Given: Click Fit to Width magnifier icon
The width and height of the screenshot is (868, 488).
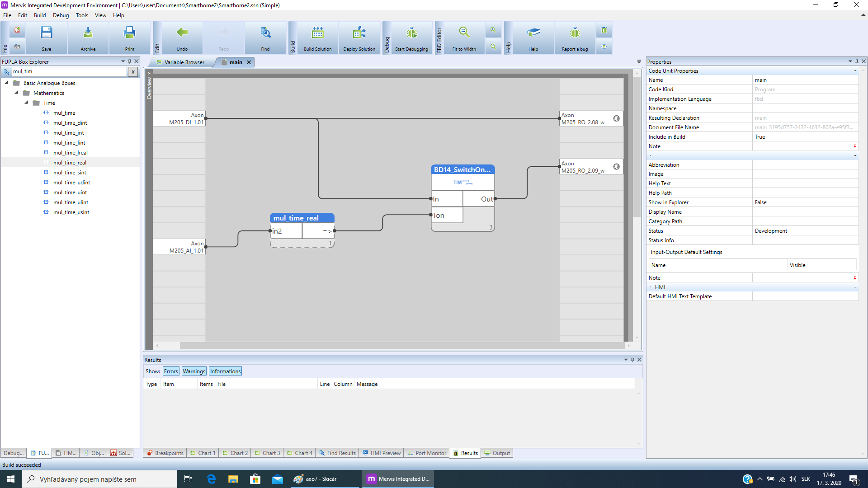Looking at the screenshot, I should pos(464,33).
